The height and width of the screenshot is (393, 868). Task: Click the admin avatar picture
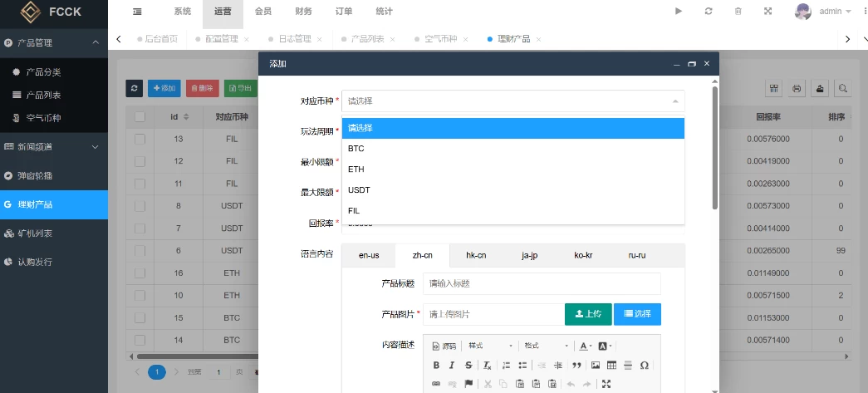click(803, 11)
